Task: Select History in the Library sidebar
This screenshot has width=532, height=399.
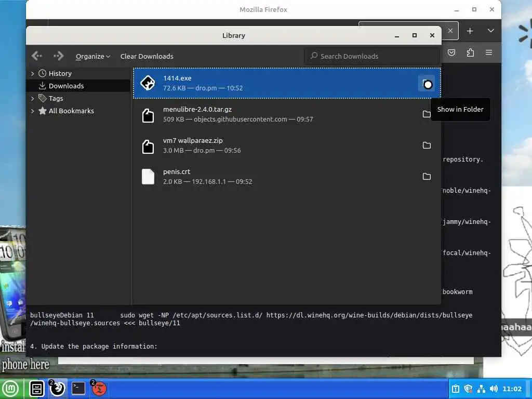Action: pyautogui.click(x=60, y=73)
